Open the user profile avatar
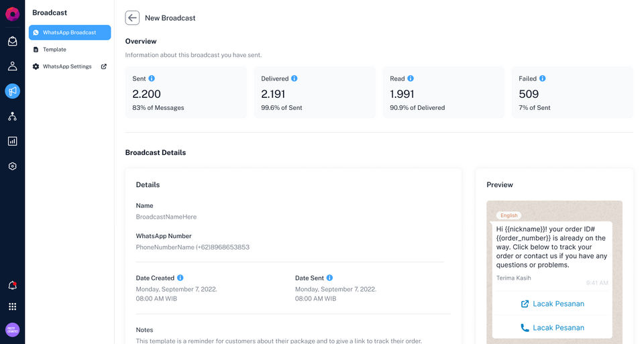The height and width of the screenshot is (344, 644). tap(12, 330)
